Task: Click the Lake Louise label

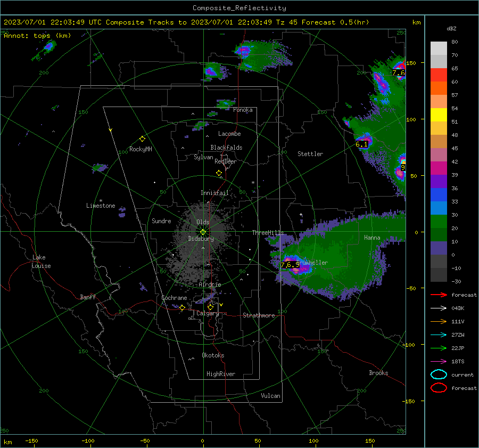Action: (x=41, y=262)
